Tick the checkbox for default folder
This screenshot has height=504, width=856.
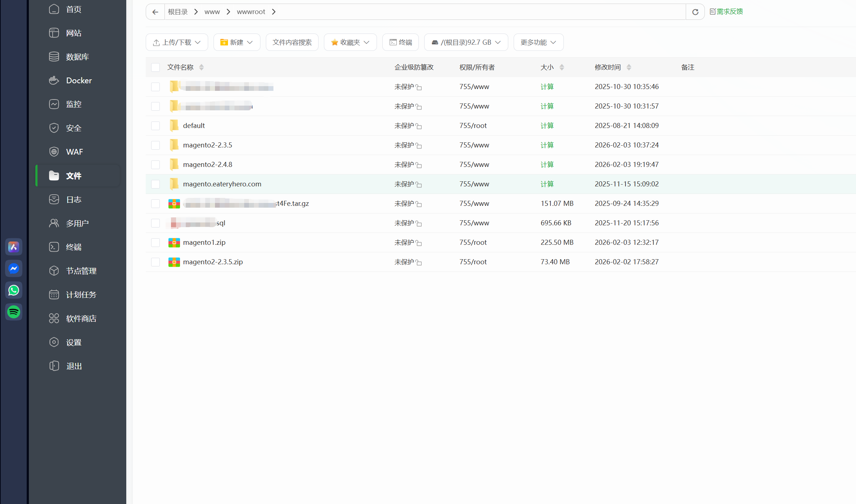[x=155, y=126]
